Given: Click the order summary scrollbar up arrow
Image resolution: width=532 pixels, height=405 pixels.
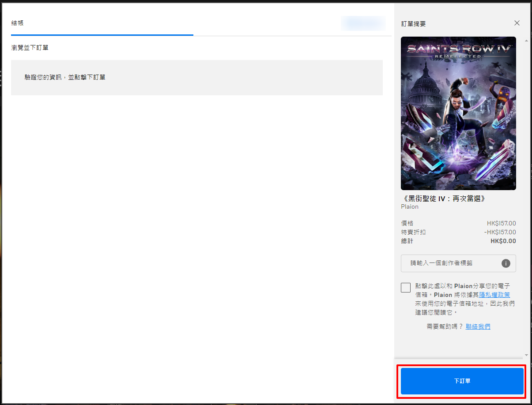Looking at the screenshot, I should pyautogui.click(x=526, y=41).
